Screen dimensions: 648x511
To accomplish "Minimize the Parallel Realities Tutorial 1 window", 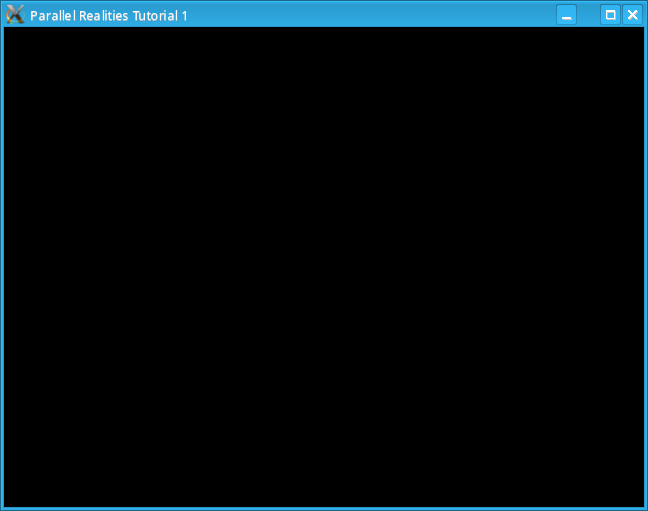I will (x=566, y=15).
